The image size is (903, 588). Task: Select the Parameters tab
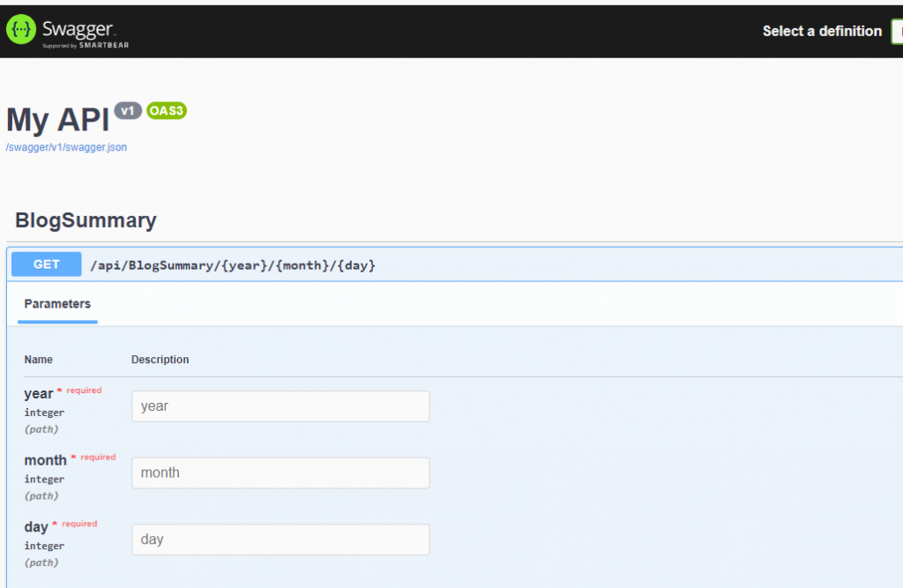click(x=57, y=304)
